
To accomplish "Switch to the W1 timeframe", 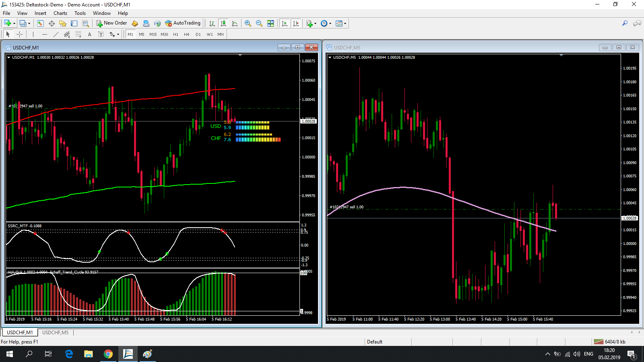I will click(x=210, y=34).
